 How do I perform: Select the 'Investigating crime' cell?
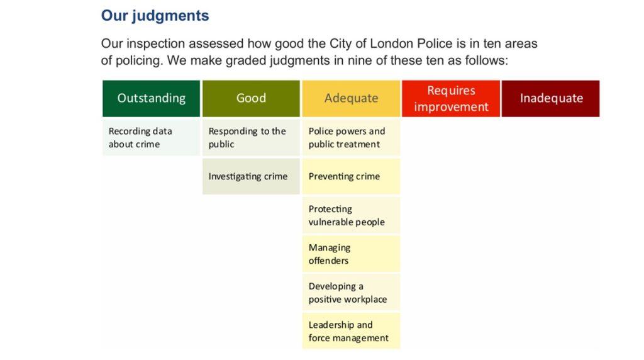pyautogui.click(x=251, y=176)
